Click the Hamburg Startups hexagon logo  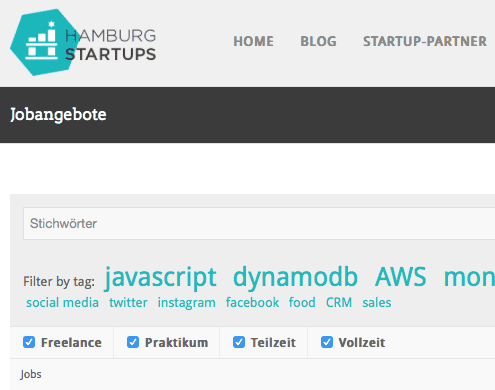44,42
